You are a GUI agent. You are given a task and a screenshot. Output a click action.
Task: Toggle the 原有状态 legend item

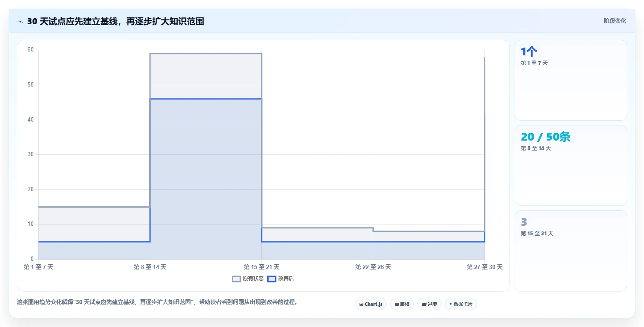(248, 279)
